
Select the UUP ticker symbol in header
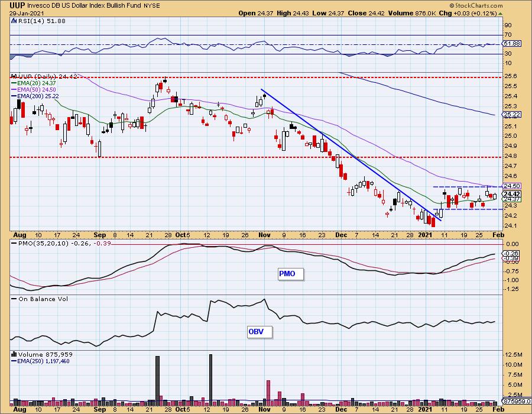click(x=17, y=5)
